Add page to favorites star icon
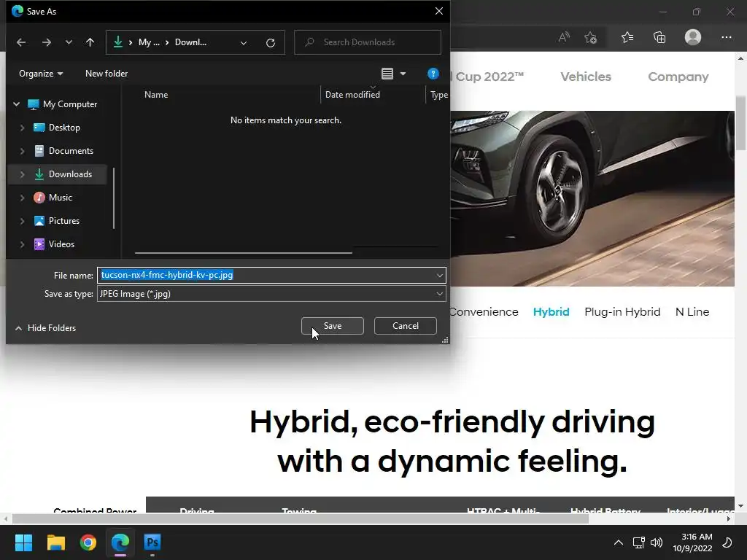Screen dimensions: 747x560 pos(591,37)
